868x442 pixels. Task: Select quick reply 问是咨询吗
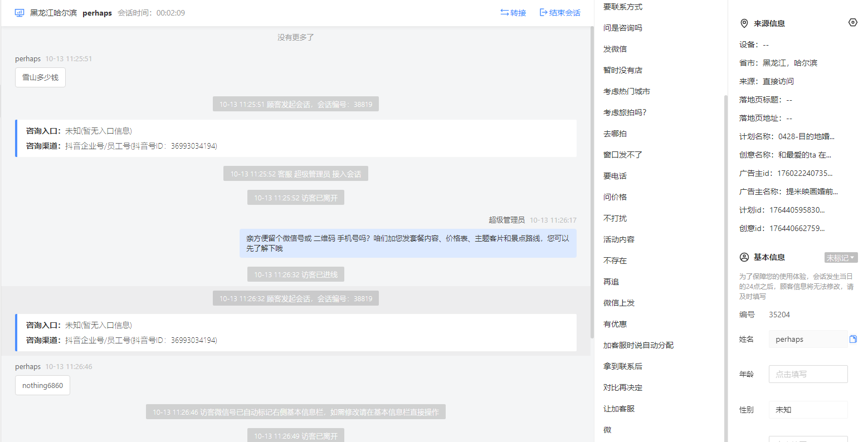[x=623, y=28]
